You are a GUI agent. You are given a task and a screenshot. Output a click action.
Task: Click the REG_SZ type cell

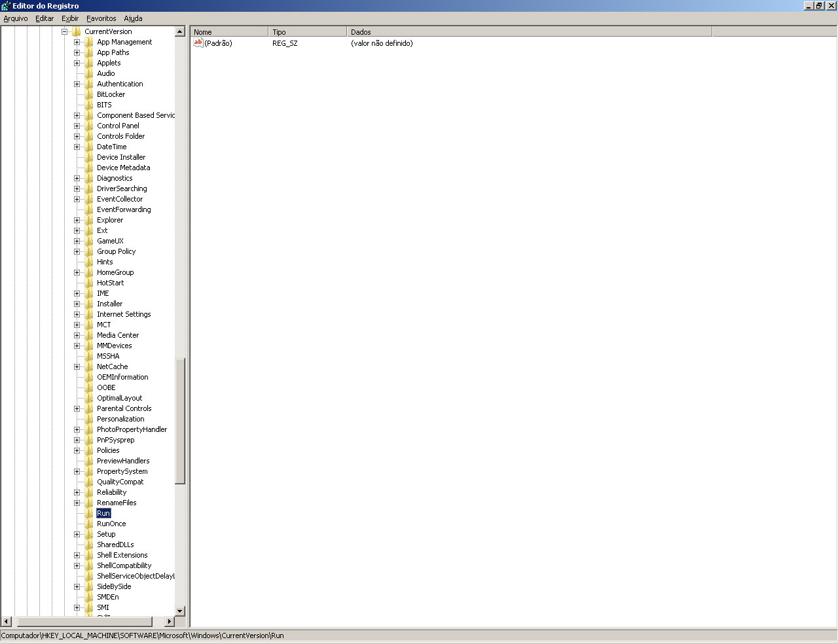click(285, 43)
